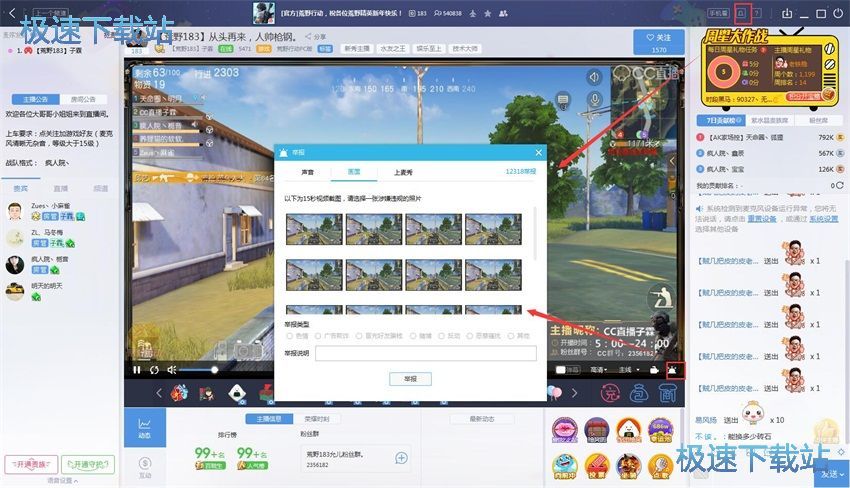850x488 pixels.
Task: Switch to the 7日贡献榜 tab
Action: [721, 120]
